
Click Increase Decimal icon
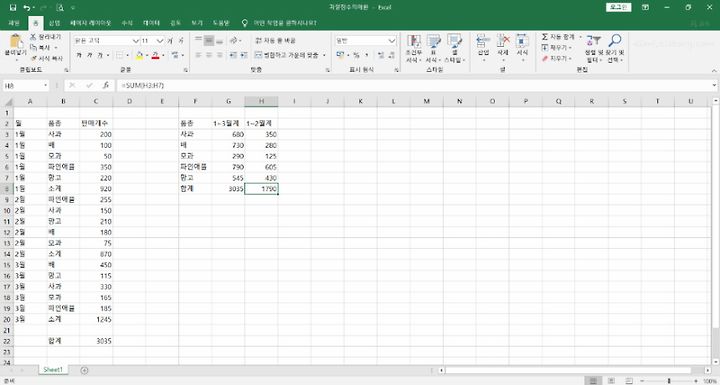click(x=381, y=55)
